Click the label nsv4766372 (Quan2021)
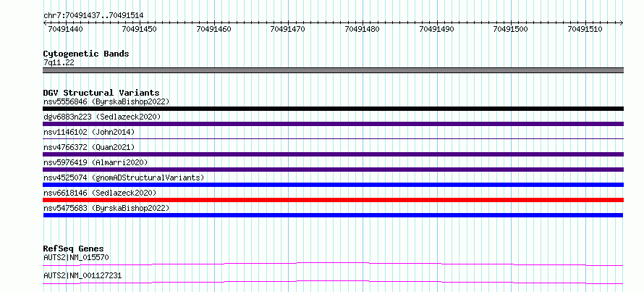 [x=89, y=147]
